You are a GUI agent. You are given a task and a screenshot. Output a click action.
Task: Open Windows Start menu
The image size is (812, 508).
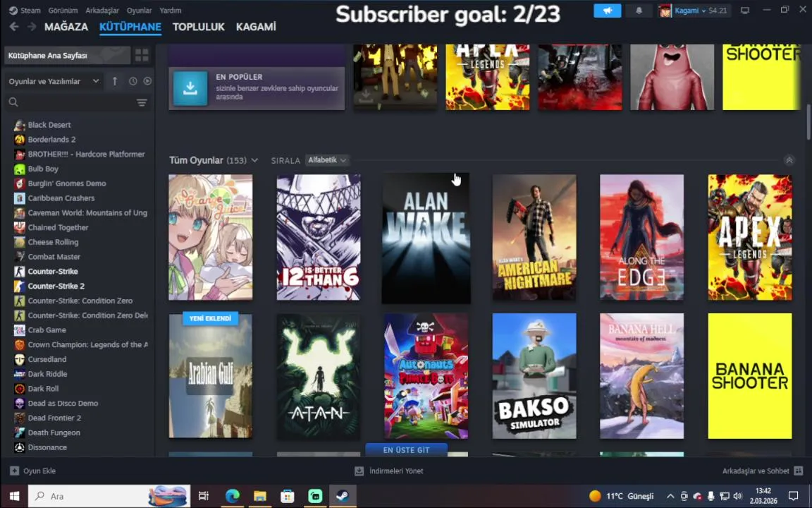(x=14, y=496)
